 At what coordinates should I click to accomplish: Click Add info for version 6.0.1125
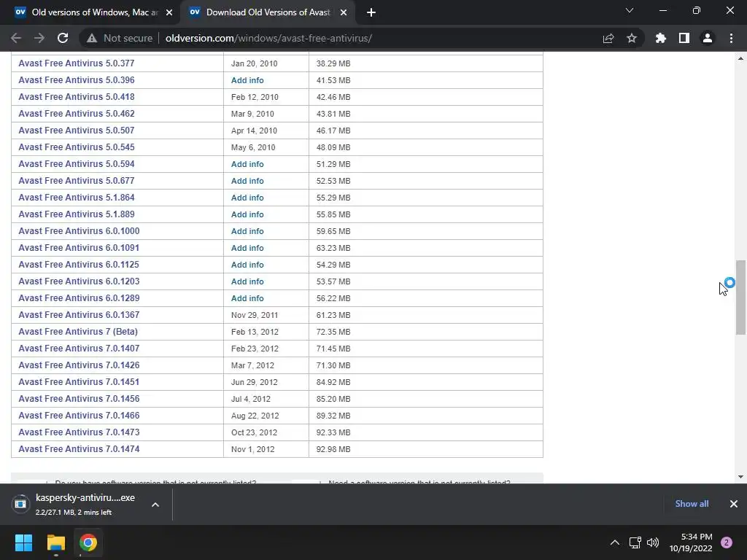tap(247, 264)
